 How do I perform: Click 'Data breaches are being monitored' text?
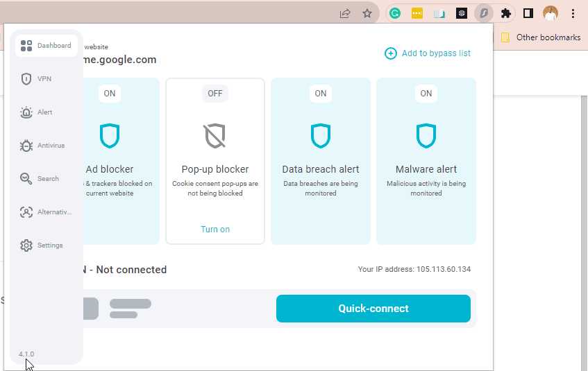[x=321, y=189]
